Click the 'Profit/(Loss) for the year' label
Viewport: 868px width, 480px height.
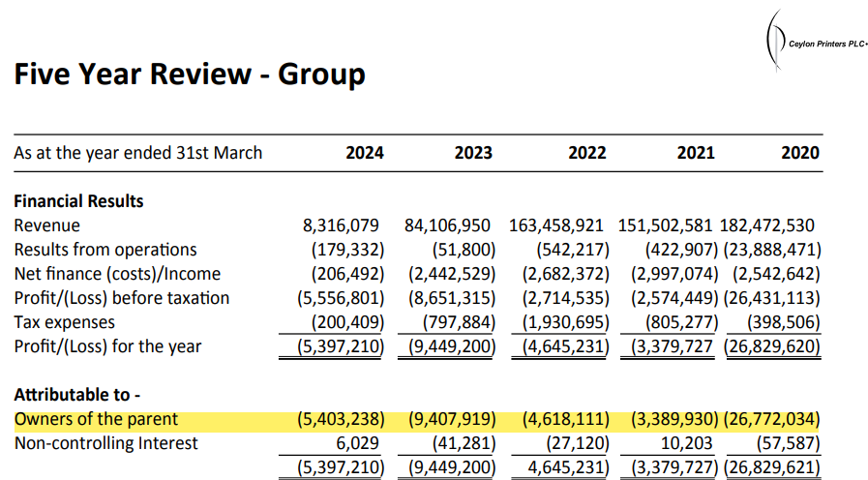click(108, 346)
